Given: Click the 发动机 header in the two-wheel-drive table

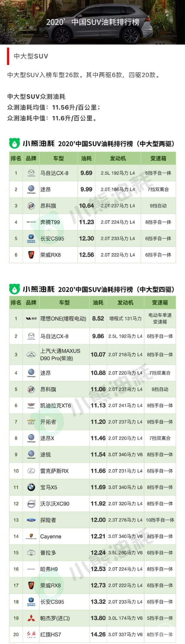Looking at the screenshot, I should point(118,158).
